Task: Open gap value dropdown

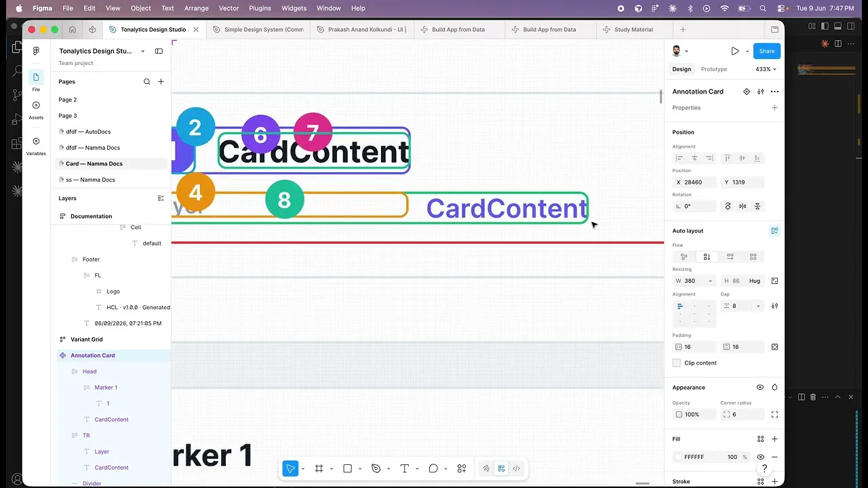Action: pos(758,306)
